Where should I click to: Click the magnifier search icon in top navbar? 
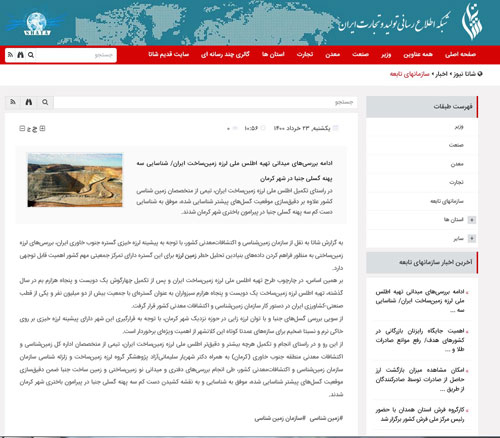point(31,55)
